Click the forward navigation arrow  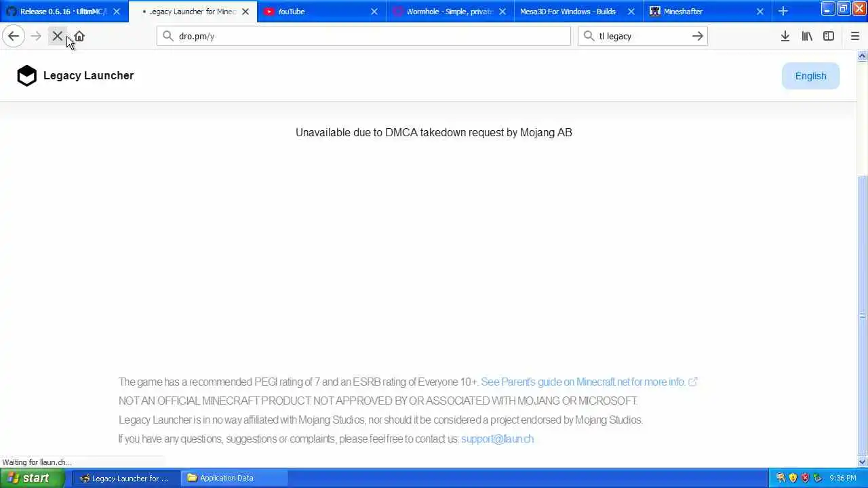click(x=36, y=36)
